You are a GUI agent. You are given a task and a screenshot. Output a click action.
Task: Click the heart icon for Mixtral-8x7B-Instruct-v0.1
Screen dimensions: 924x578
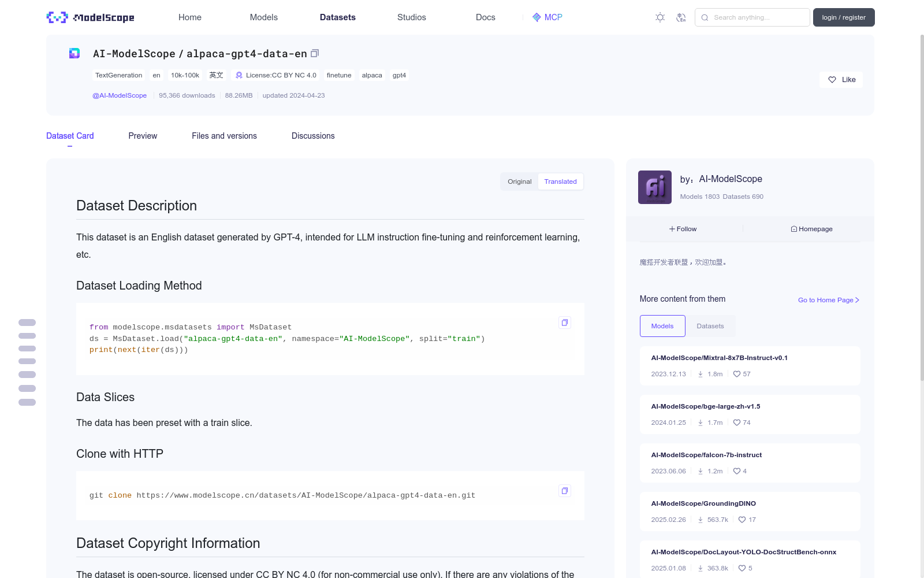tap(737, 374)
